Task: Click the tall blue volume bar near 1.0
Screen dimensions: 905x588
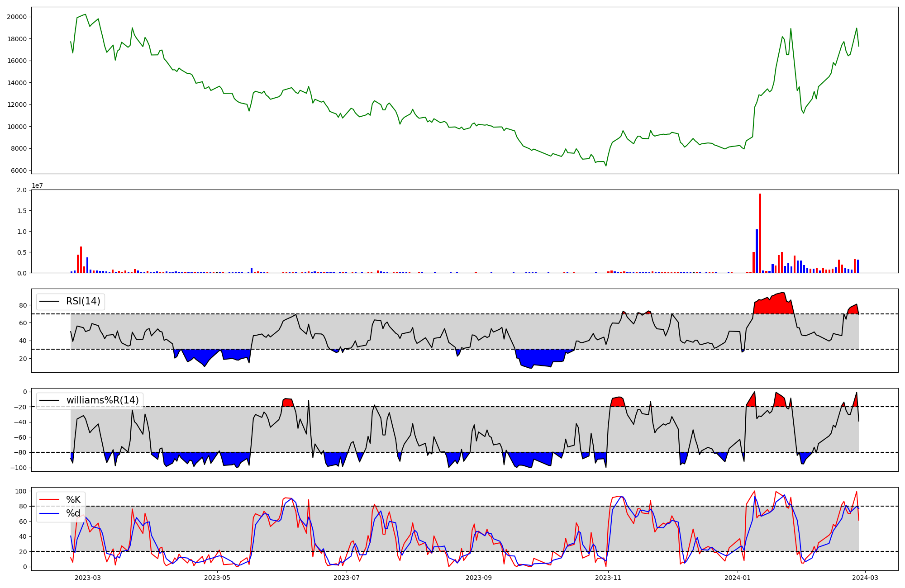Action: point(757,251)
